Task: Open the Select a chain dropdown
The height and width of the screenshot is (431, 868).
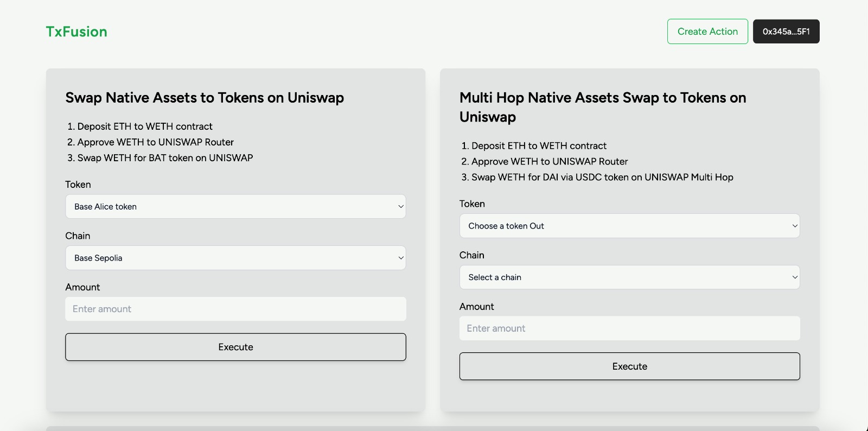Action: [629, 277]
